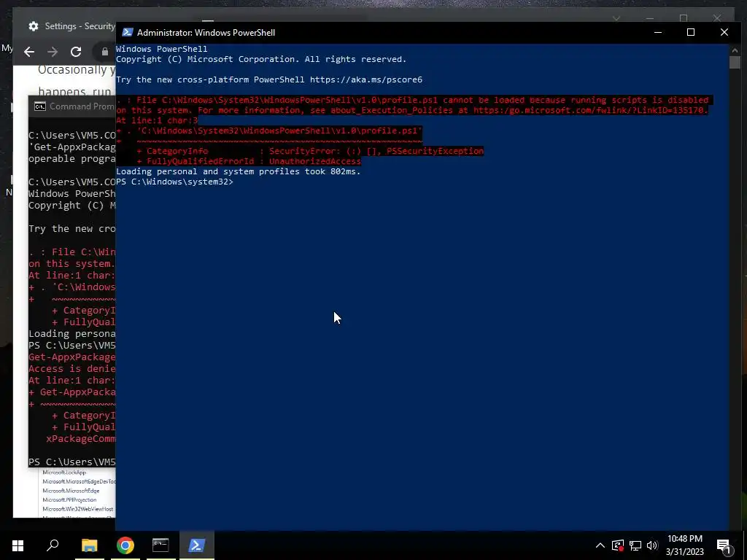Click the 'FullyQualifiedErrorId : UnauthorizedAccess' error line
747x560 pixels.
click(249, 161)
